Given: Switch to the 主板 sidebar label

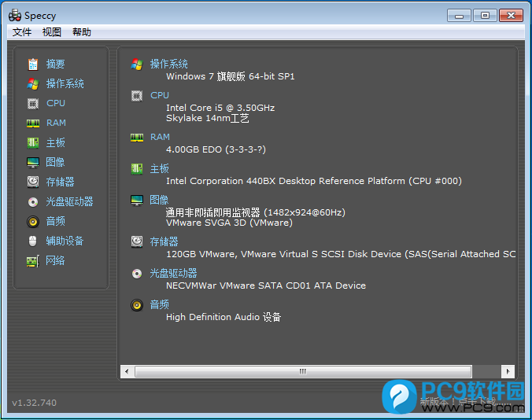Looking at the screenshot, I should (55, 142).
